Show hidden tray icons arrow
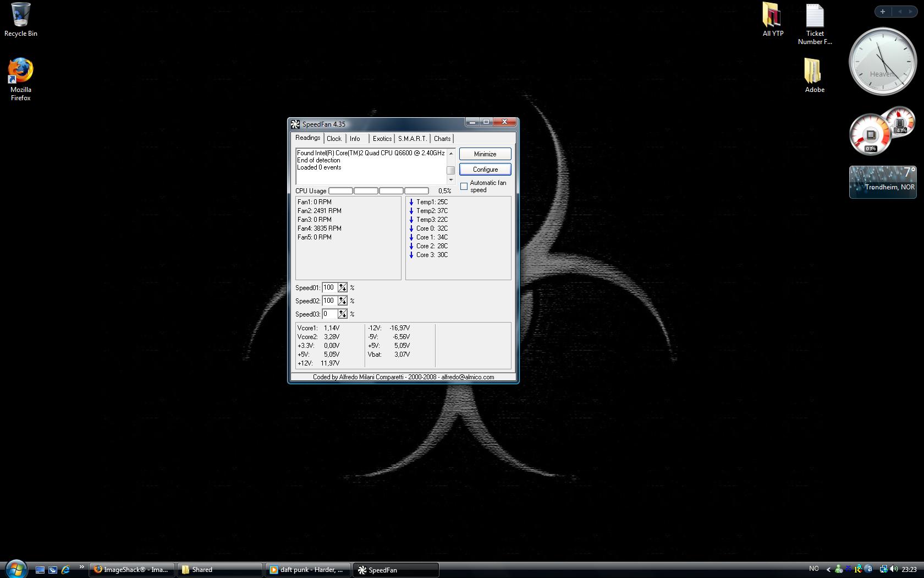This screenshot has height=578, width=924. pyautogui.click(x=829, y=569)
